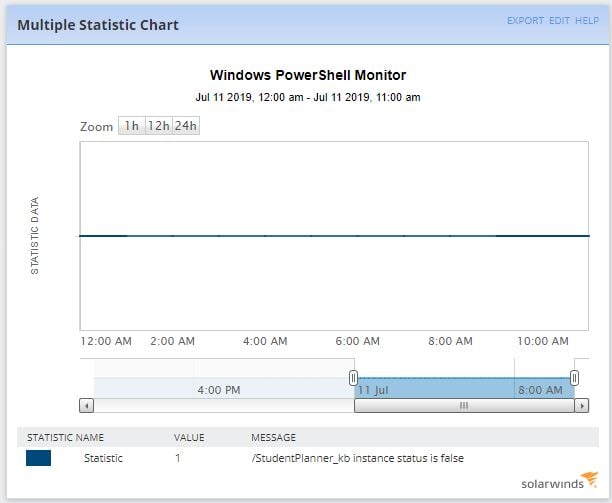
Task: Click the VALUE column header
Action: coord(189,437)
